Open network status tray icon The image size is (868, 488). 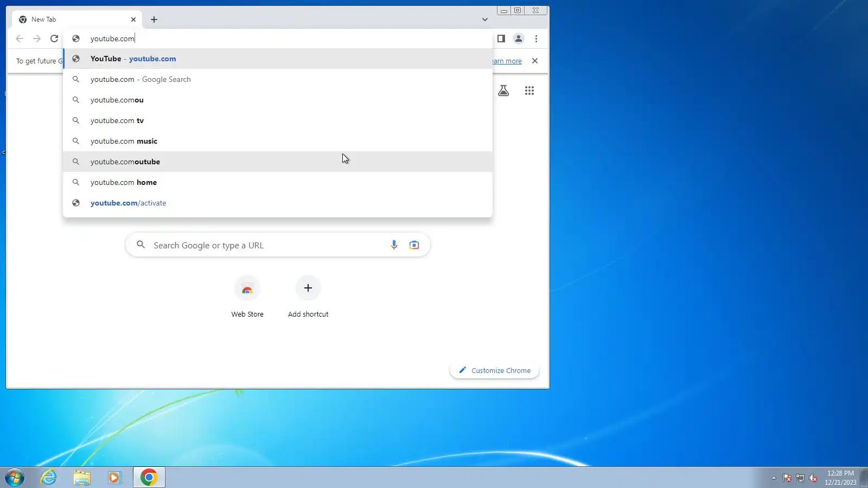(x=800, y=478)
